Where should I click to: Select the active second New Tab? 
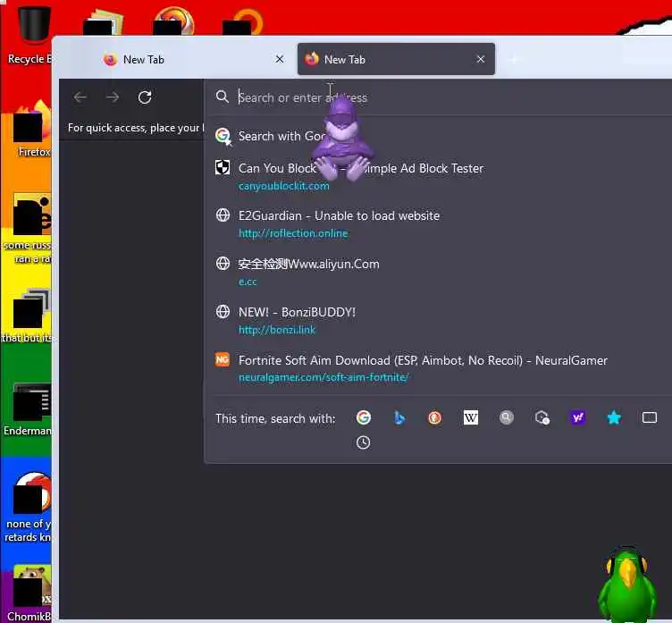396,59
